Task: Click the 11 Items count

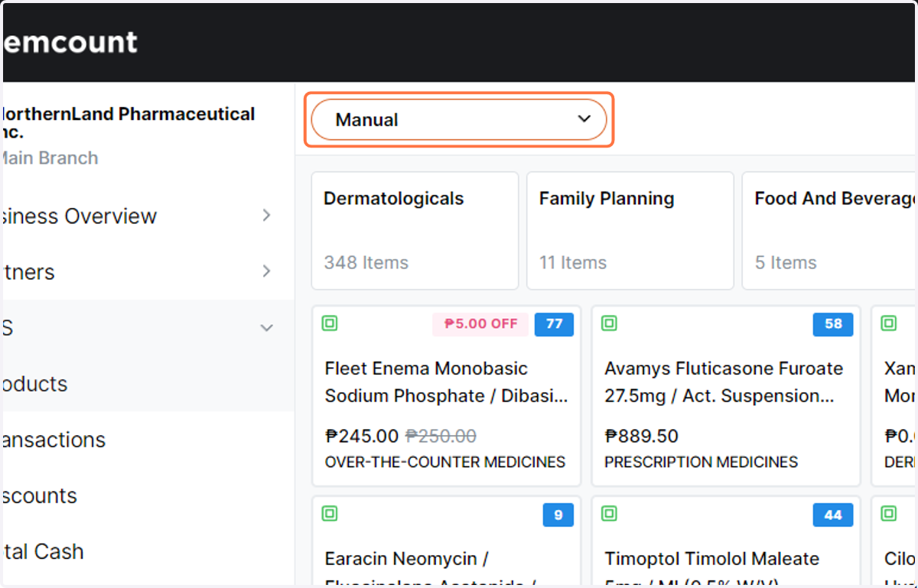Action: tap(573, 263)
